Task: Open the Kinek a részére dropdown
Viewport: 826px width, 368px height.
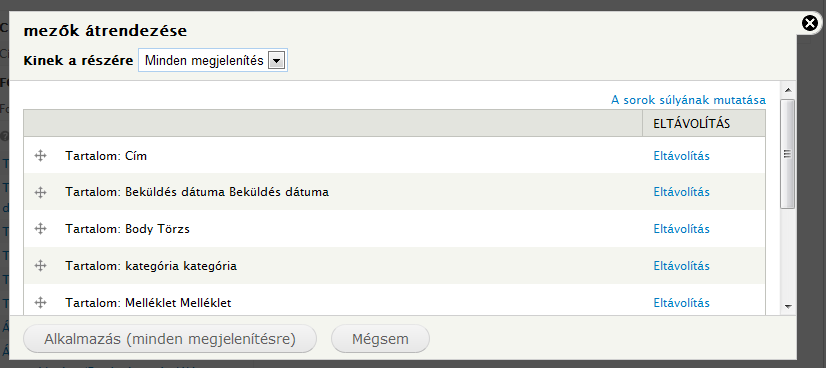Action: click(x=213, y=61)
